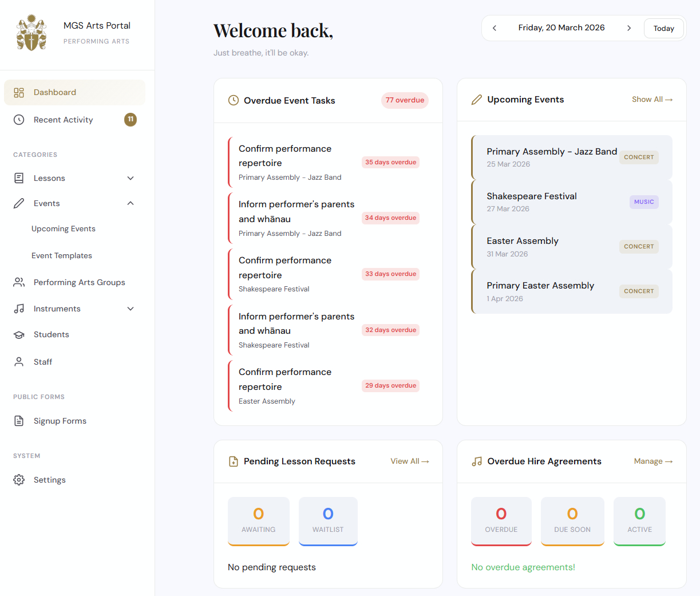Viewport: 700px width, 596px height.
Task: Select the Instruments music note icon
Action: tap(20, 309)
